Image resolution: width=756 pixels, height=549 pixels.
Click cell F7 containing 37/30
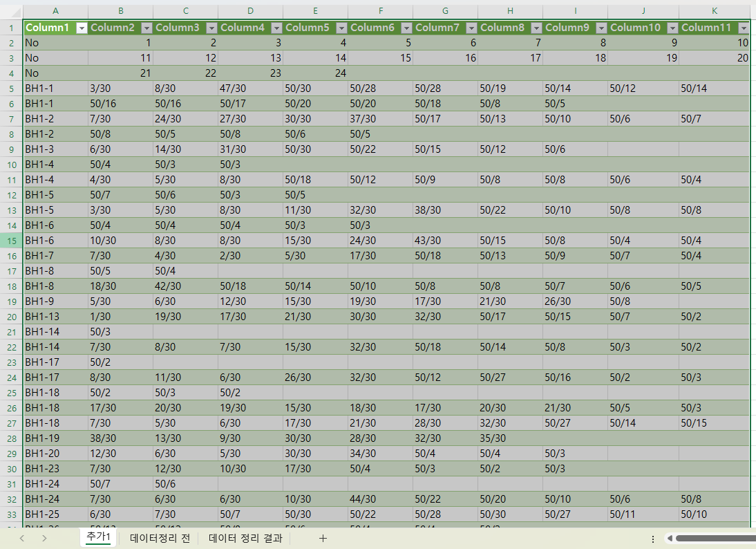pyautogui.click(x=380, y=119)
